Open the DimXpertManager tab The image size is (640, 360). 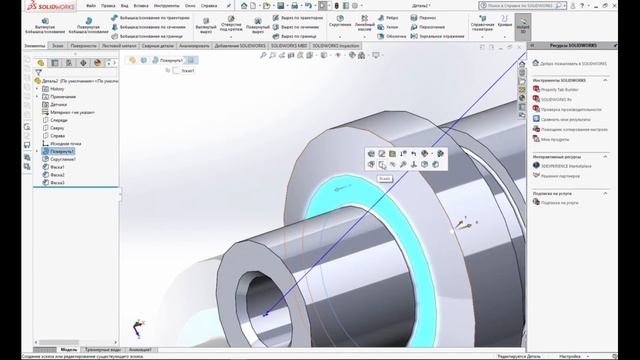point(83,62)
